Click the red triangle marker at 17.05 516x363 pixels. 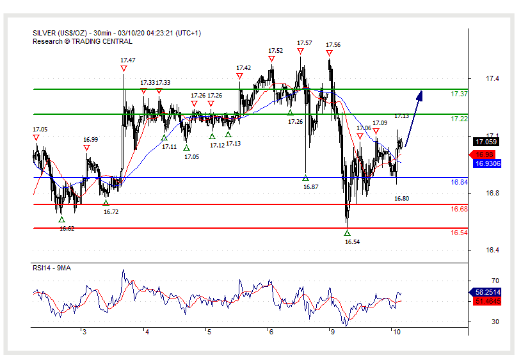36,137
